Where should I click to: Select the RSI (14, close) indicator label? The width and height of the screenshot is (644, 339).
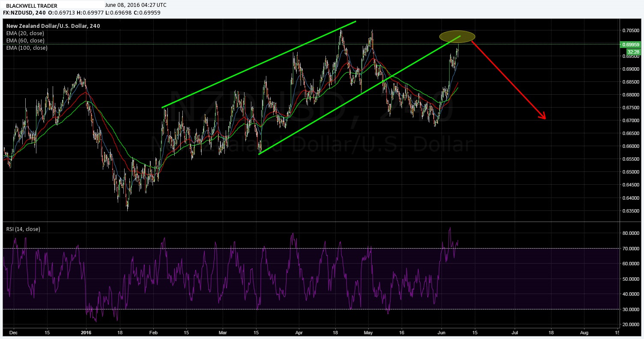click(23, 229)
